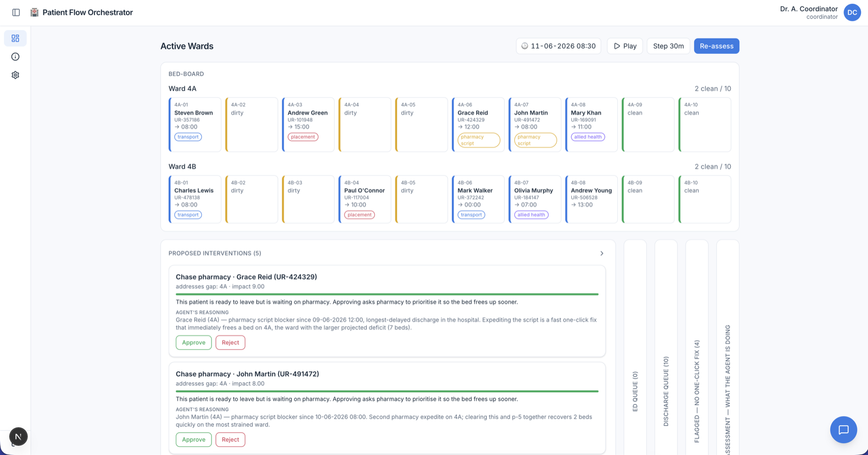Select dirty bed 4A-02
This screenshot has width=868, height=455.
click(252, 124)
